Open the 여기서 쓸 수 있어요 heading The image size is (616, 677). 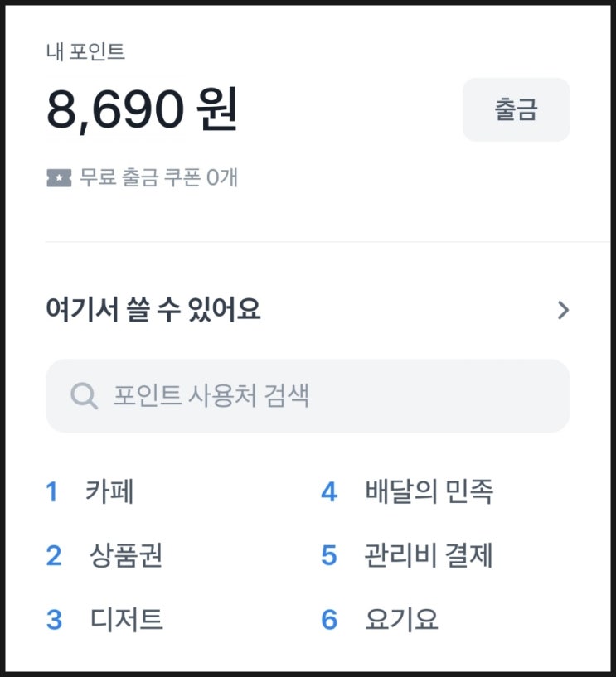click(x=153, y=310)
